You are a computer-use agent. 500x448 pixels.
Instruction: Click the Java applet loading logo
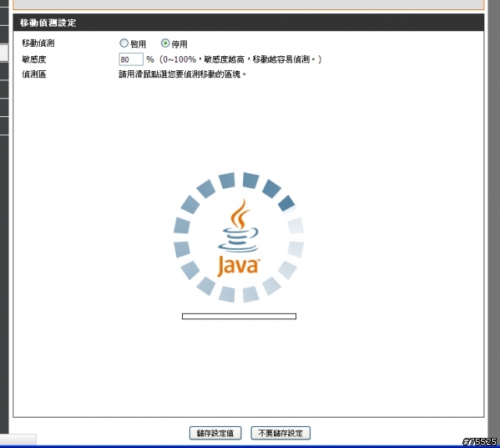pos(238,237)
